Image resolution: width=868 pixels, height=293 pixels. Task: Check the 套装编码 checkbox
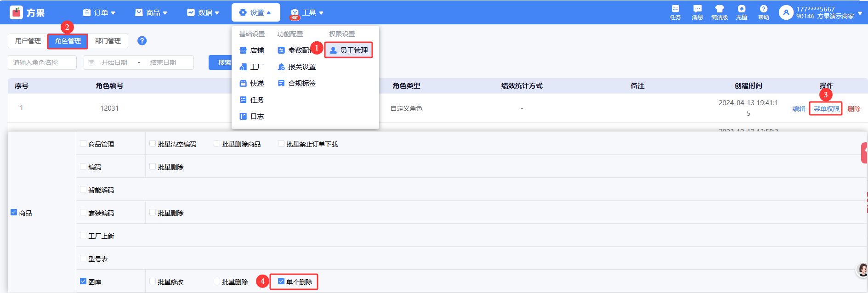tap(83, 212)
